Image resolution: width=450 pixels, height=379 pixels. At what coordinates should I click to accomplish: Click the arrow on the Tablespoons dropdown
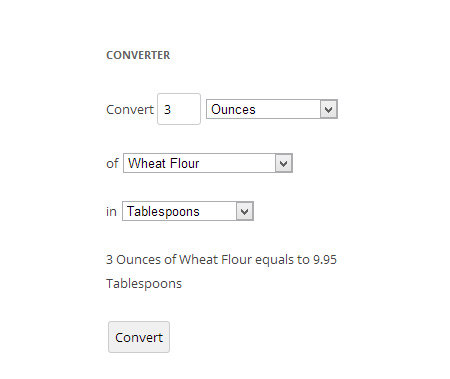point(245,211)
